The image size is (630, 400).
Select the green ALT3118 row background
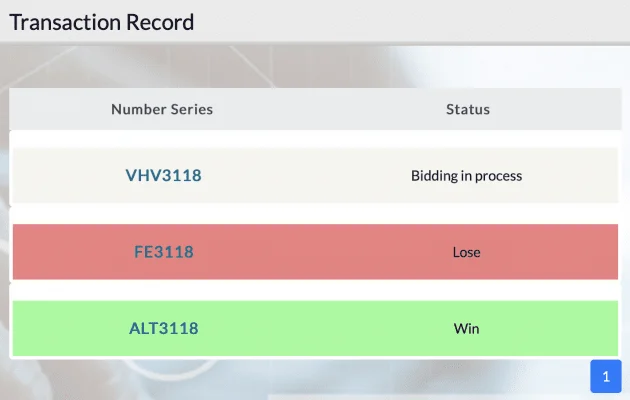coord(315,328)
